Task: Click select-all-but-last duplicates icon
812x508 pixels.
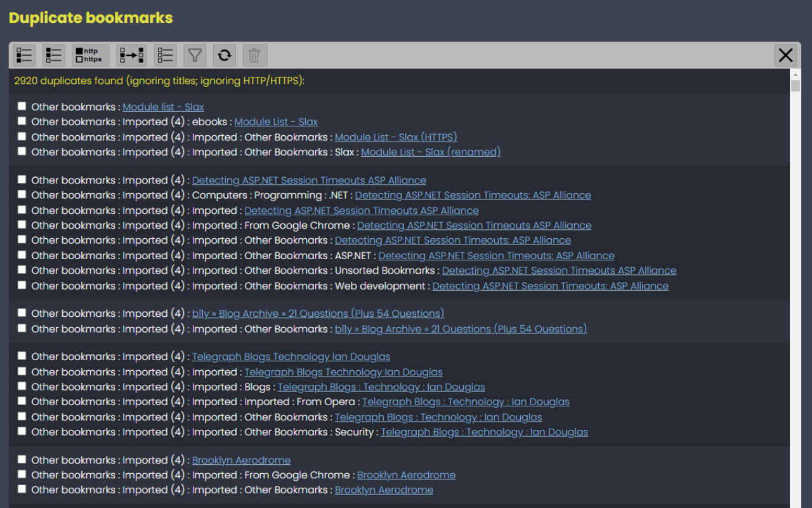Action: click(54, 55)
